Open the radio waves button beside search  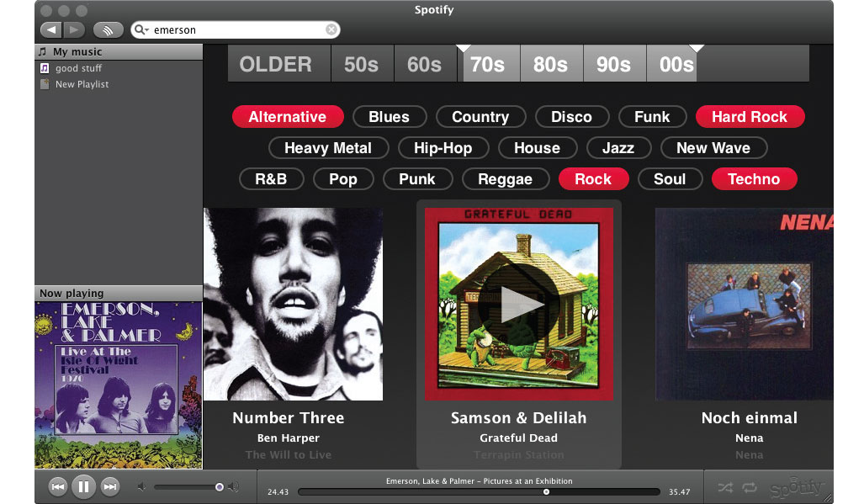108,29
